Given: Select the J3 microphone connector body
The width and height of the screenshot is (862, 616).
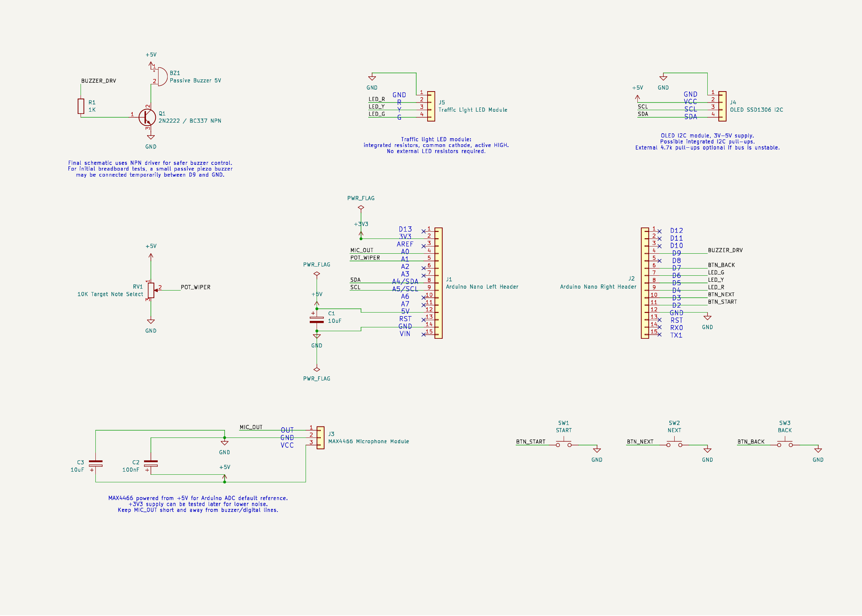Looking at the screenshot, I should point(321,438).
